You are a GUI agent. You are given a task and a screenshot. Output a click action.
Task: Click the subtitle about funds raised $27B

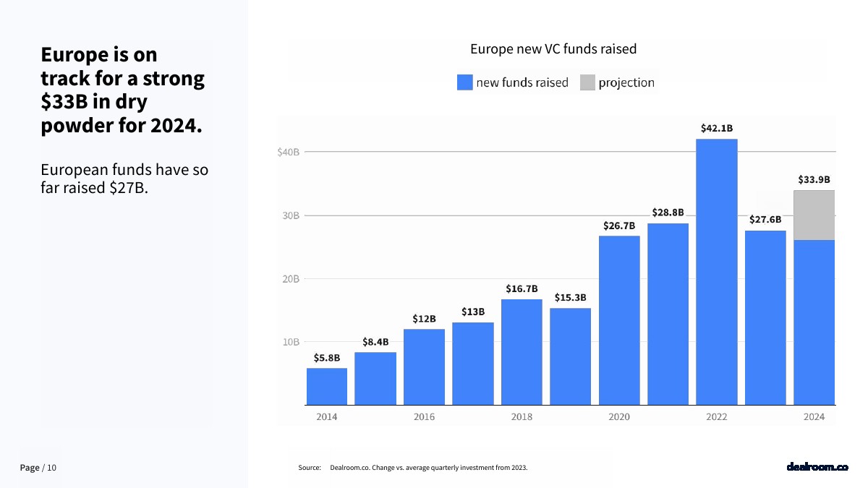tap(124, 179)
